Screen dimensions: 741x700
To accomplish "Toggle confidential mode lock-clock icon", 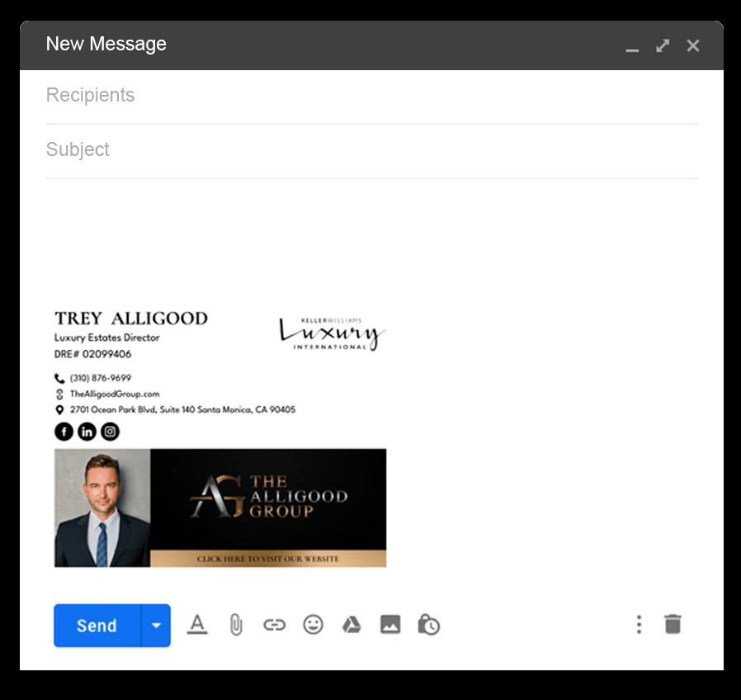I will coord(428,624).
